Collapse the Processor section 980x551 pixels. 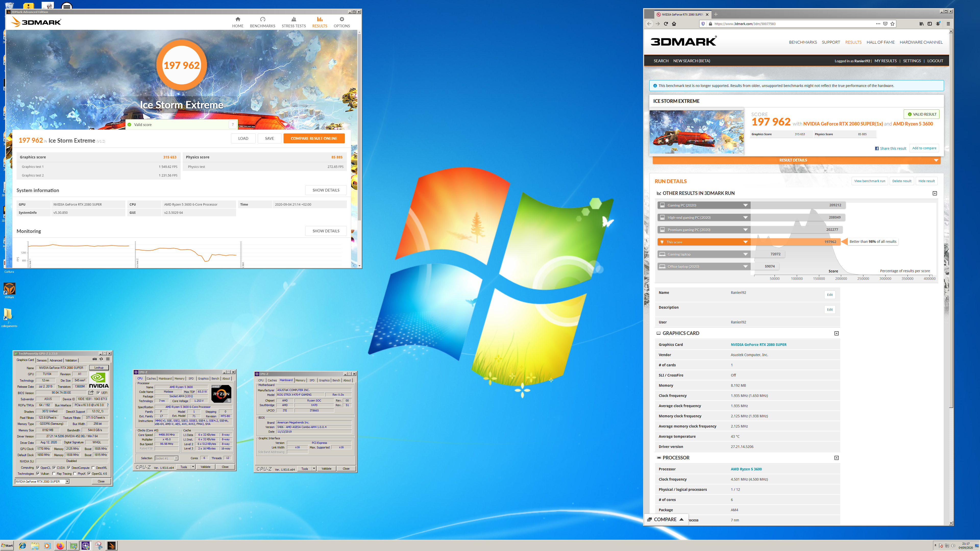click(836, 458)
